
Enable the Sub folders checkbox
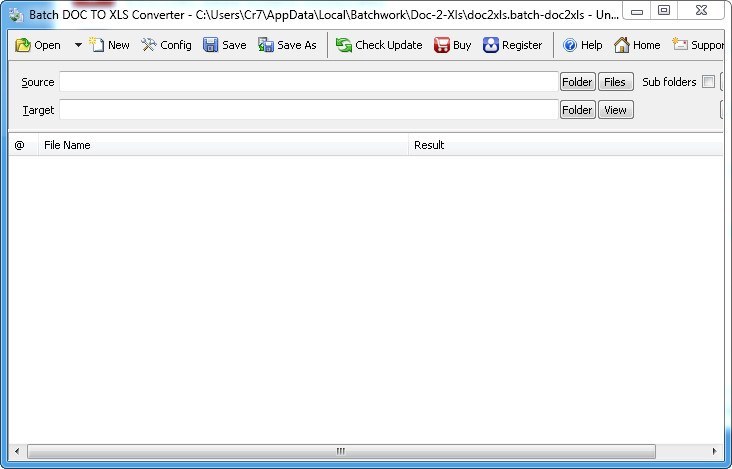[x=708, y=82]
